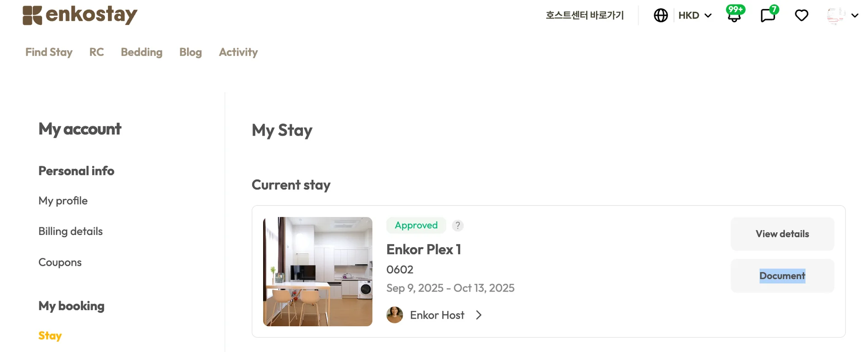This screenshot has width=868, height=352.
Task: Open the notifications bell
Action: click(x=734, y=15)
